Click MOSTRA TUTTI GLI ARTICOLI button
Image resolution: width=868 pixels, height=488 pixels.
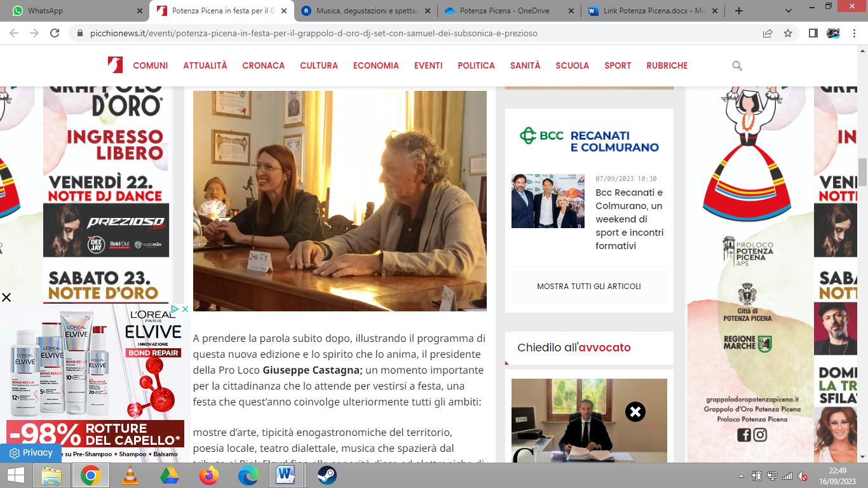589,287
